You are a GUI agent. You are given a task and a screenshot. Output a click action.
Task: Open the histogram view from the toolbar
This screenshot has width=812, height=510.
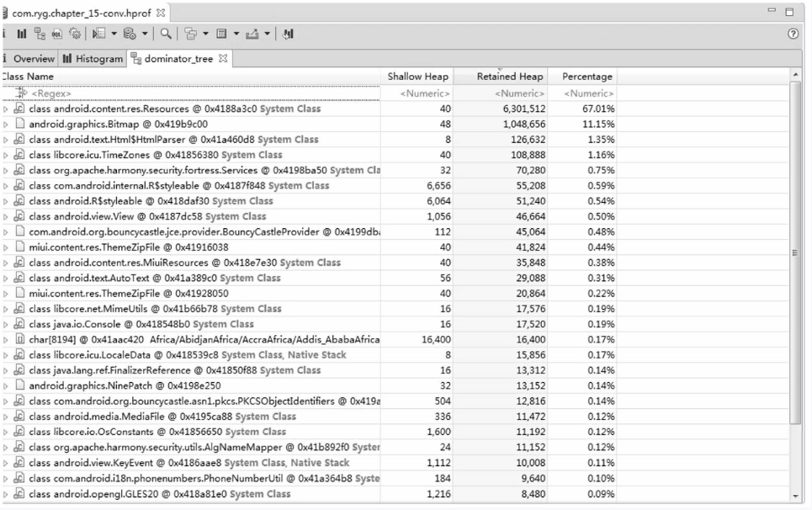[x=21, y=34]
